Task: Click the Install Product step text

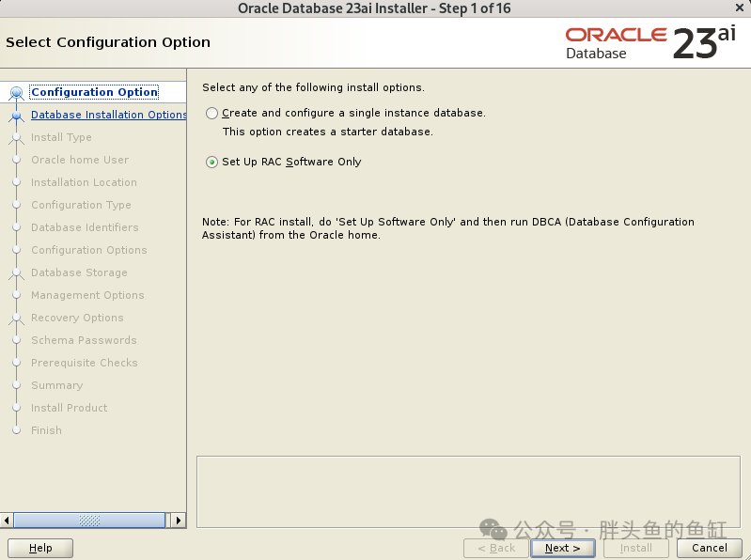Action: [69, 408]
